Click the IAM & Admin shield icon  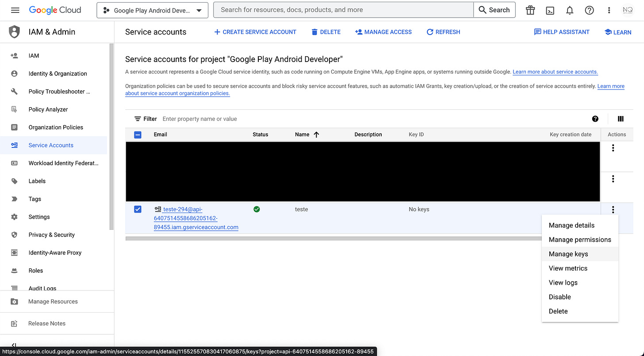15,32
